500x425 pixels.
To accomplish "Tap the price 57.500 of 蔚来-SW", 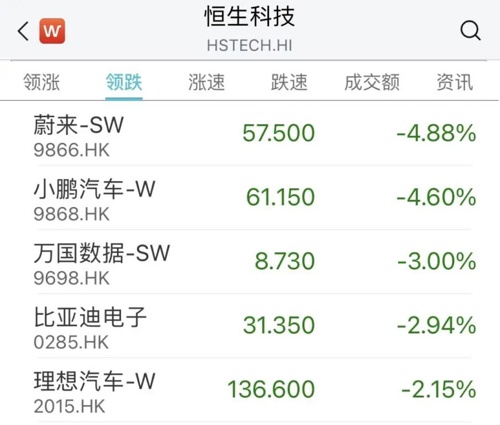I will (279, 133).
